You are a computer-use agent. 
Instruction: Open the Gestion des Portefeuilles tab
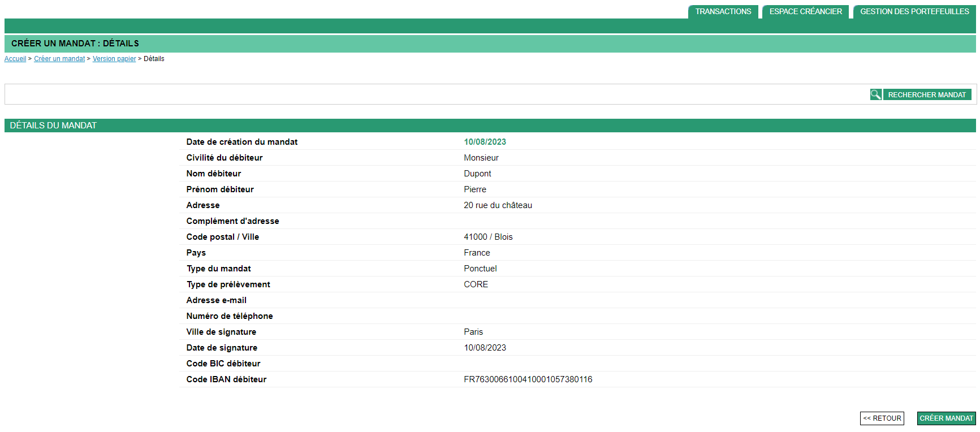914,11
